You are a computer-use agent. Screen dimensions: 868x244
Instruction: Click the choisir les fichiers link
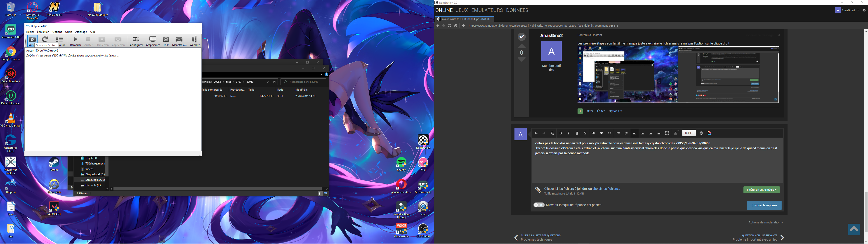[606, 189]
